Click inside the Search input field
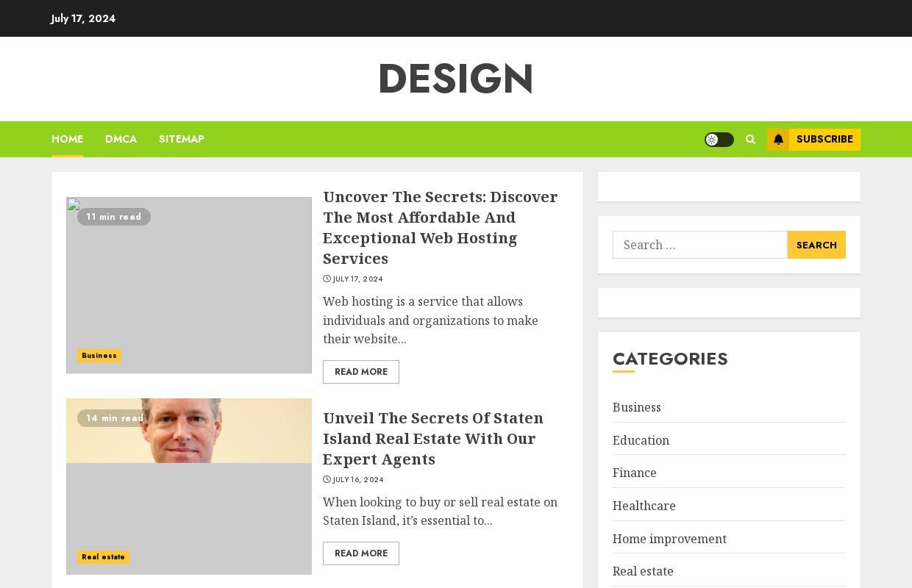912x588 pixels. 699,245
